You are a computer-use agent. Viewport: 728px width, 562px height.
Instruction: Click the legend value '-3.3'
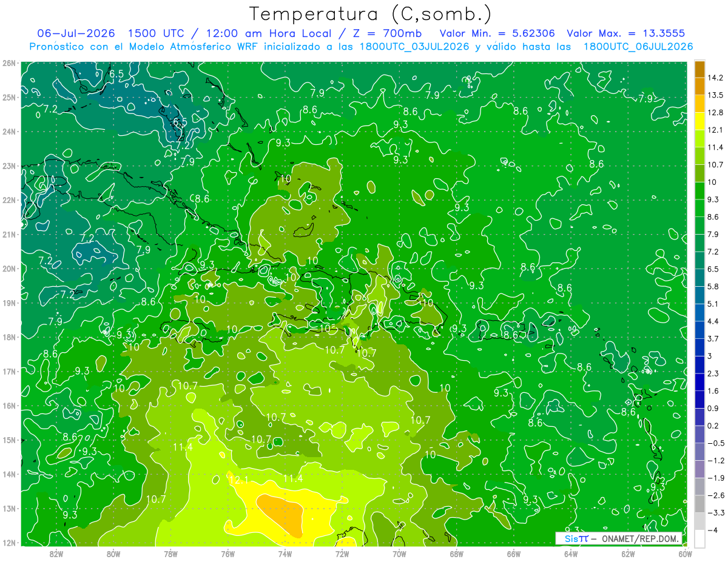point(715,513)
